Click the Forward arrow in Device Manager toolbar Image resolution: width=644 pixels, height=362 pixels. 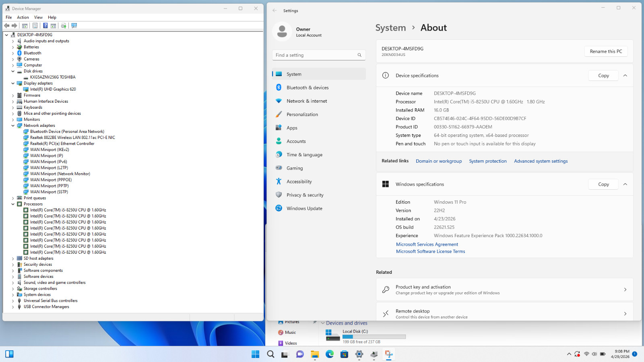pyautogui.click(x=14, y=25)
